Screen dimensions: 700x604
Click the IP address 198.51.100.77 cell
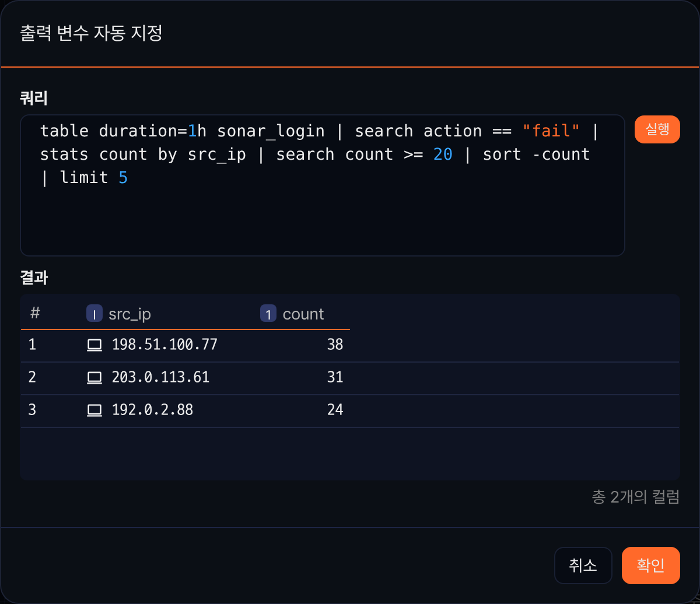164,345
